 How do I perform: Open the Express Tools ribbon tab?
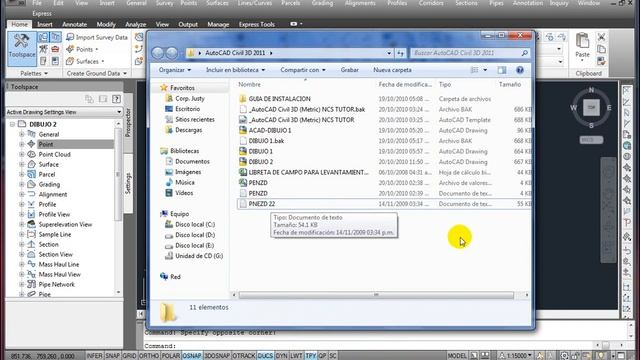click(x=257, y=24)
